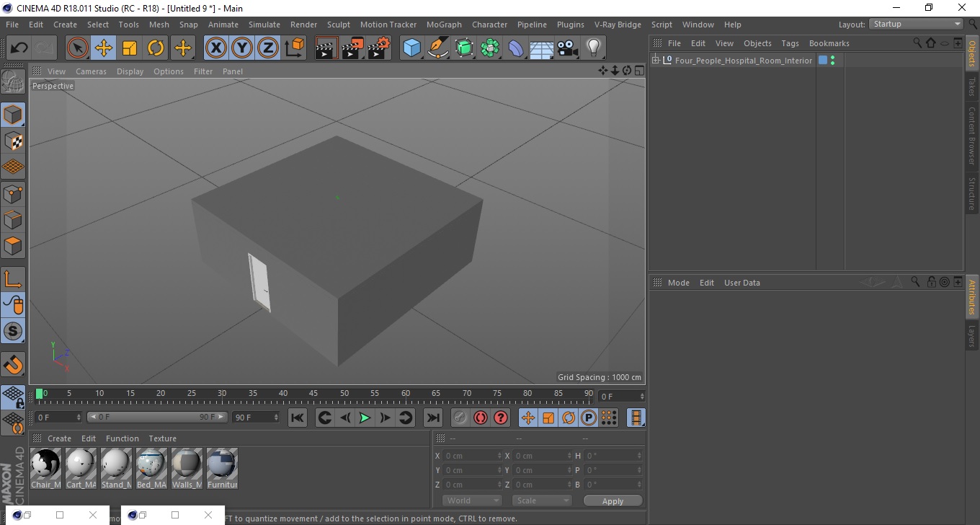Switch to the Layers tab
The height and width of the screenshot is (525, 980).
click(x=971, y=336)
